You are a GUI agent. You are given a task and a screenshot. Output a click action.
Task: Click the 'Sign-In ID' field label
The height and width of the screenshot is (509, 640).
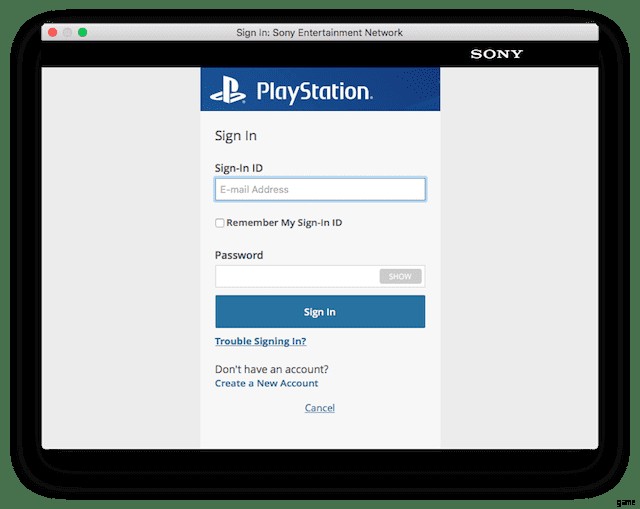click(239, 168)
